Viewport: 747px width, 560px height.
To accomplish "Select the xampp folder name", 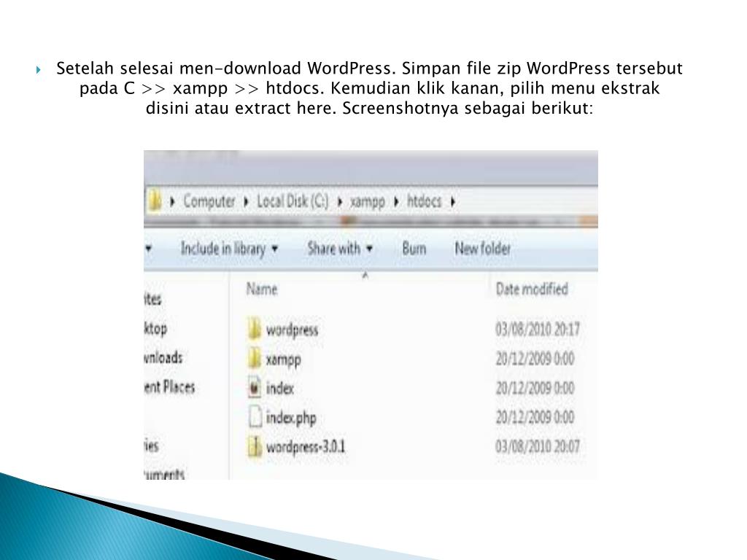I will pyautogui.click(x=284, y=359).
